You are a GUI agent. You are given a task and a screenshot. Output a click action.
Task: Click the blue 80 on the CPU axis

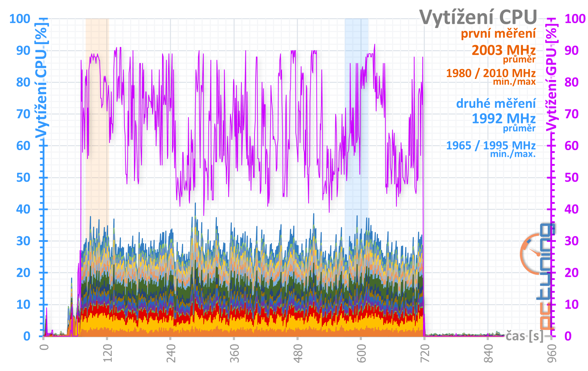(23, 82)
